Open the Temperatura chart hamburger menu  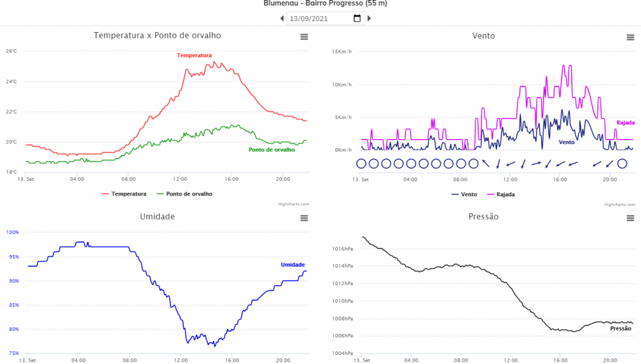[304, 37]
